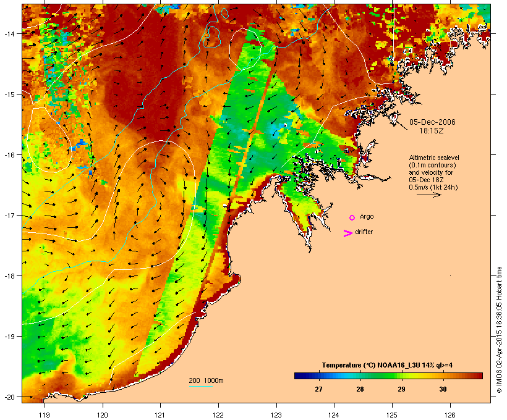
Task: Click the '0.5m/s (1kt 24h)' text
Action: point(433,187)
